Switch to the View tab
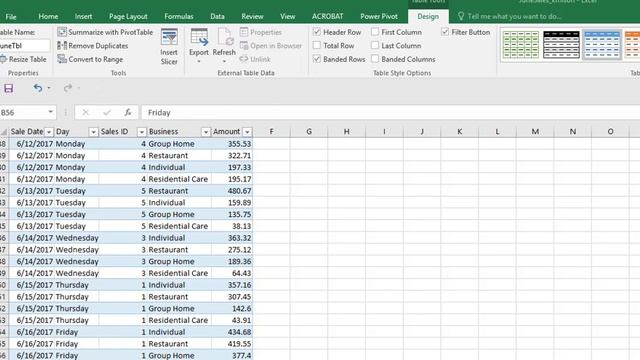 [x=287, y=16]
